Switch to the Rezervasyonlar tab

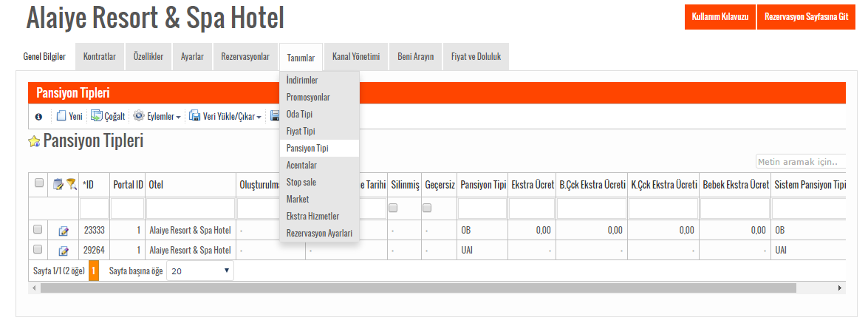[245, 56]
